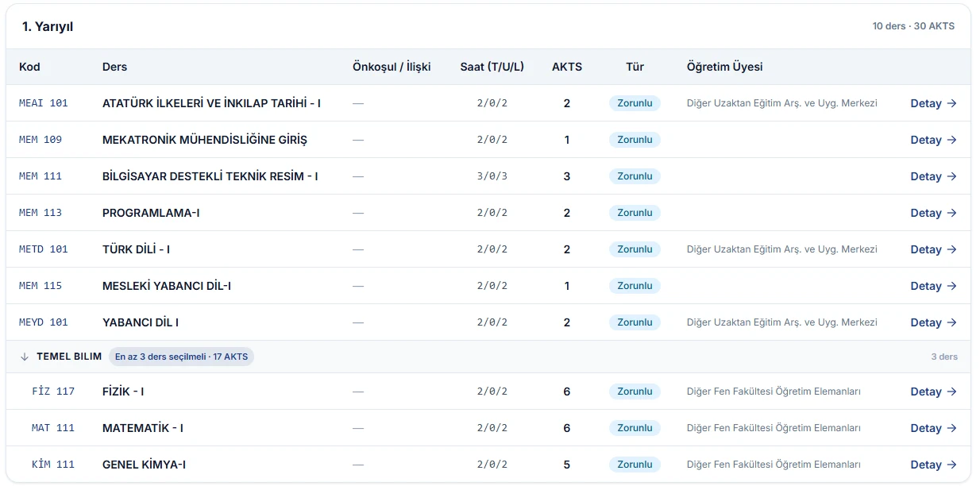Click the Ders column header
This screenshot has height=486, width=980.
[x=114, y=67]
